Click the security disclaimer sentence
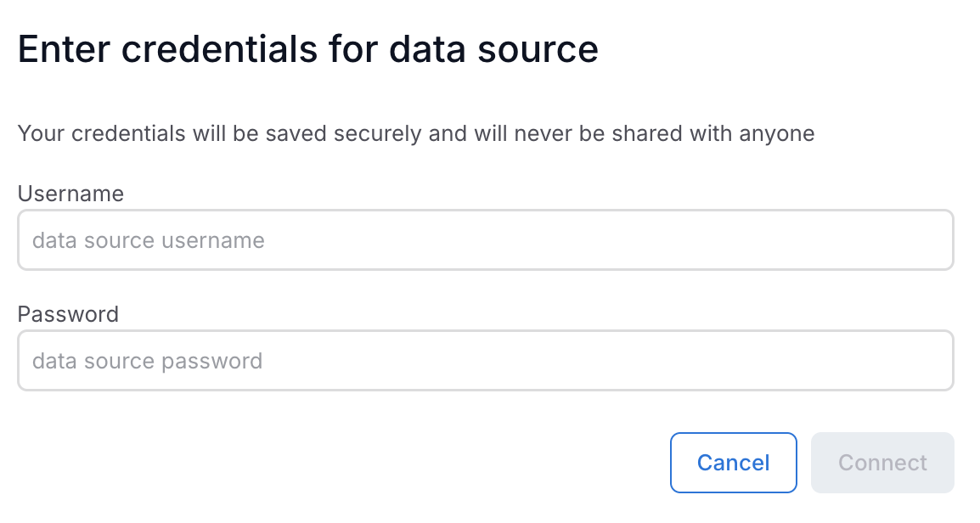Screen dimensions: 980x523 (415, 133)
